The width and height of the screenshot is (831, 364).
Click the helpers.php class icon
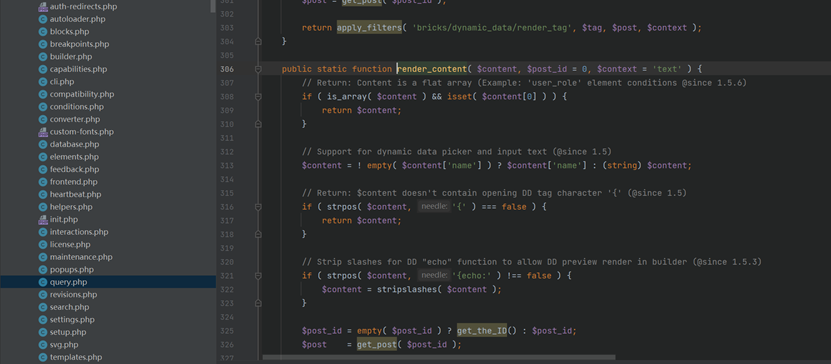click(43, 207)
